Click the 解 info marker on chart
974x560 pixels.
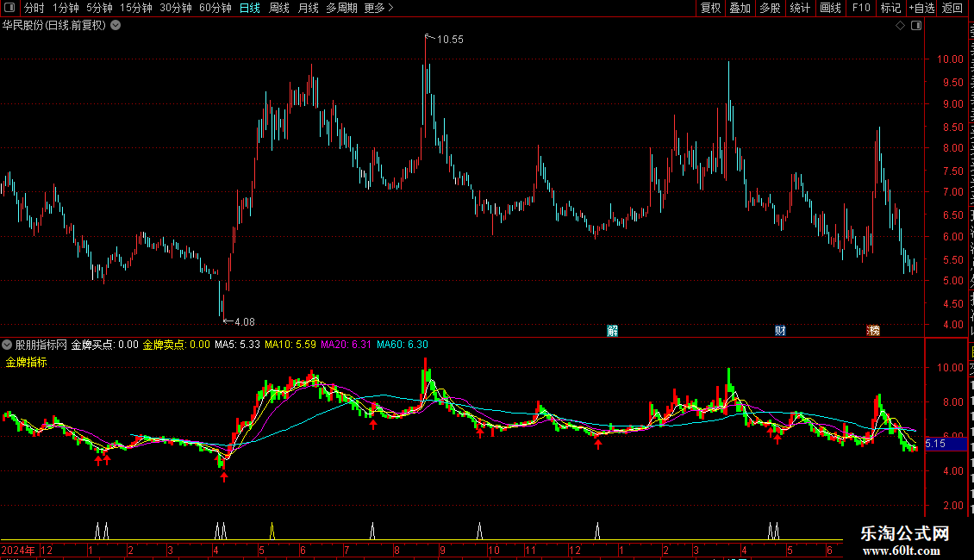613,330
